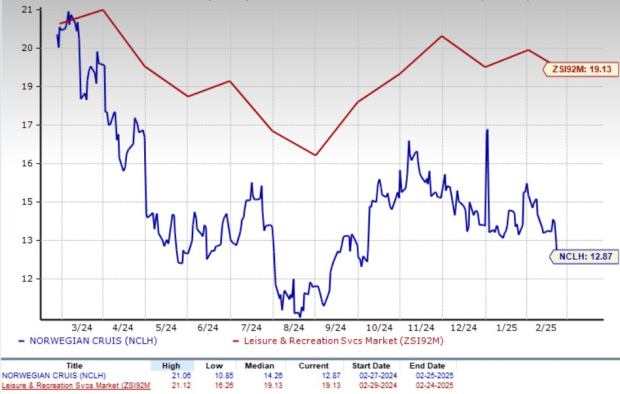Select the Leisure & Recreation Svcs Market legend entry
The width and height of the screenshot is (620, 394).
(343, 341)
